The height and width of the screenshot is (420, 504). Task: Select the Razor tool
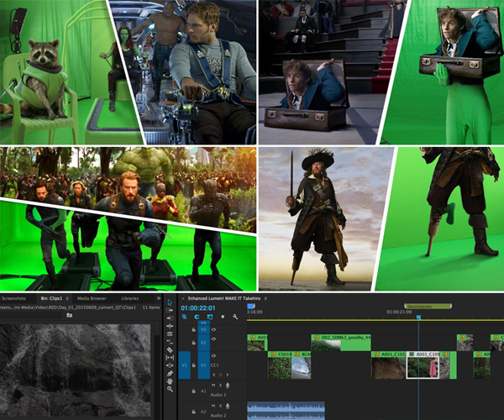pyautogui.click(x=170, y=349)
